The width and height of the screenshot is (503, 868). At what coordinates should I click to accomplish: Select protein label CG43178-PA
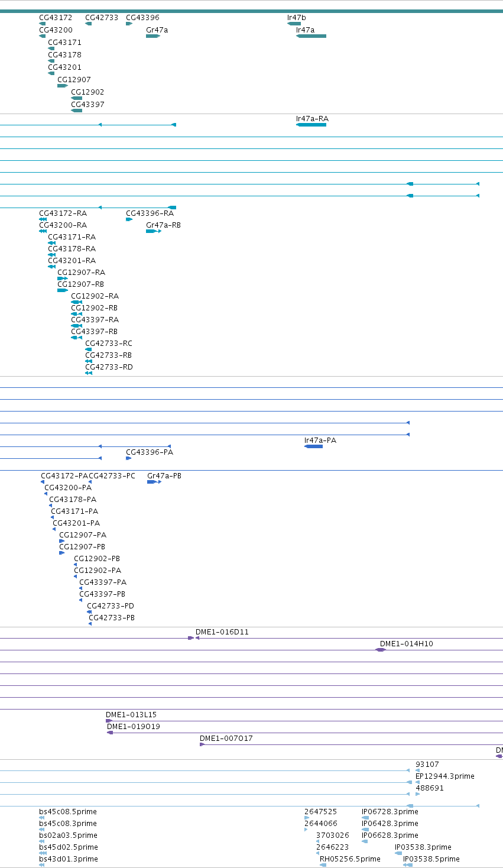pyautogui.click(x=73, y=500)
